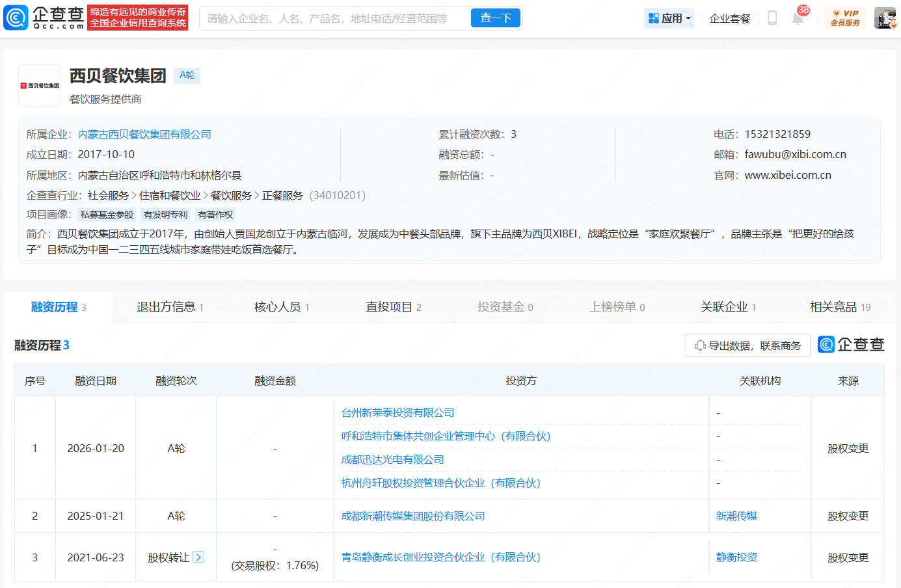Screen dimensions: 901x588
Task: Click the 导出数据，联系商务 button
Action: [x=747, y=345]
